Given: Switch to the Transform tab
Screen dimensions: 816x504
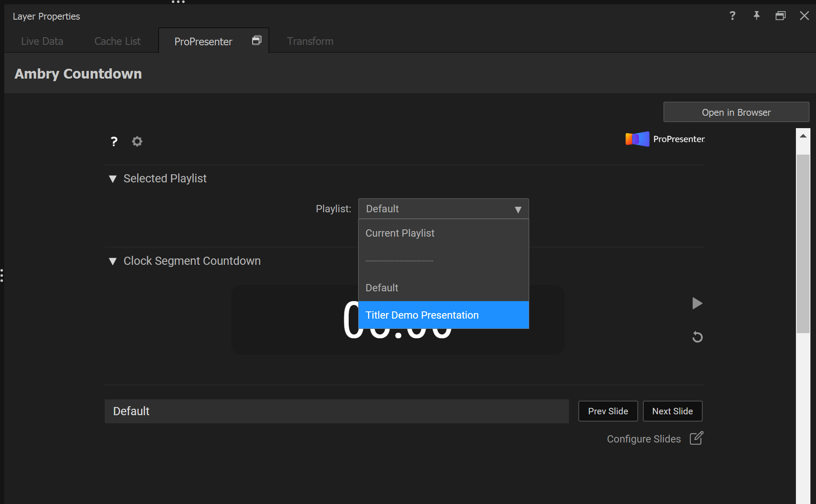Looking at the screenshot, I should (x=309, y=41).
